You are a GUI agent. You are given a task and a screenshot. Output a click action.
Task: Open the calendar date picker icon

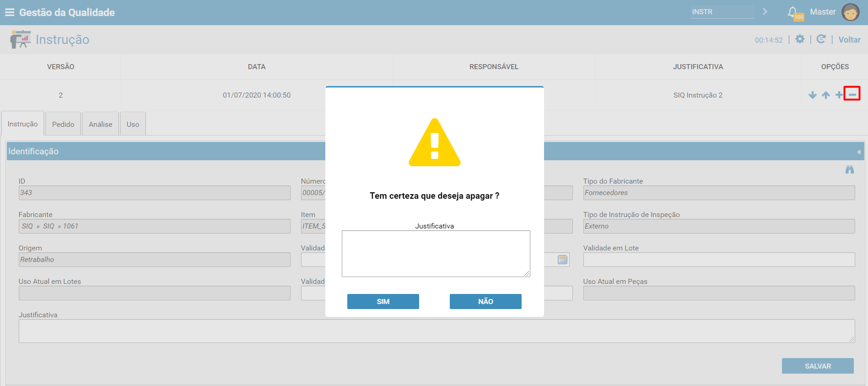click(x=563, y=260)
